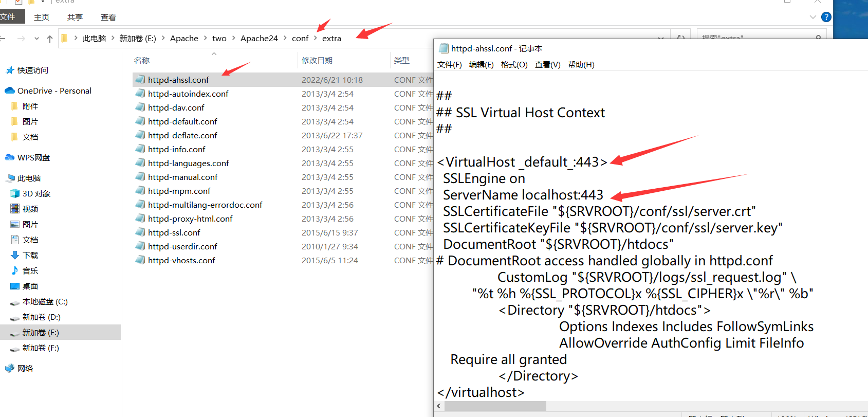Open the chevron dropdown after 新加卷 (E:) in breadcrumb

[x=163, y=38]
